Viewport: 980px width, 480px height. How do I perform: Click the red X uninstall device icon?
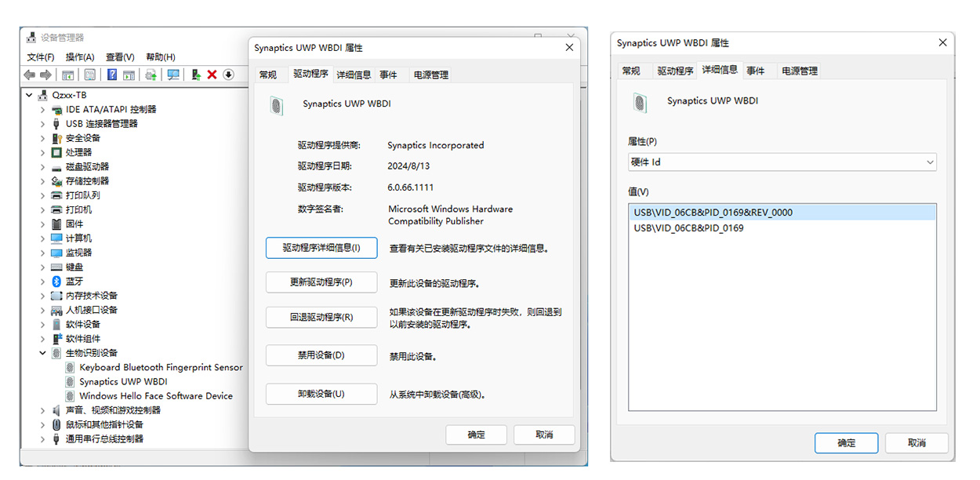click(x=212, y=75)
